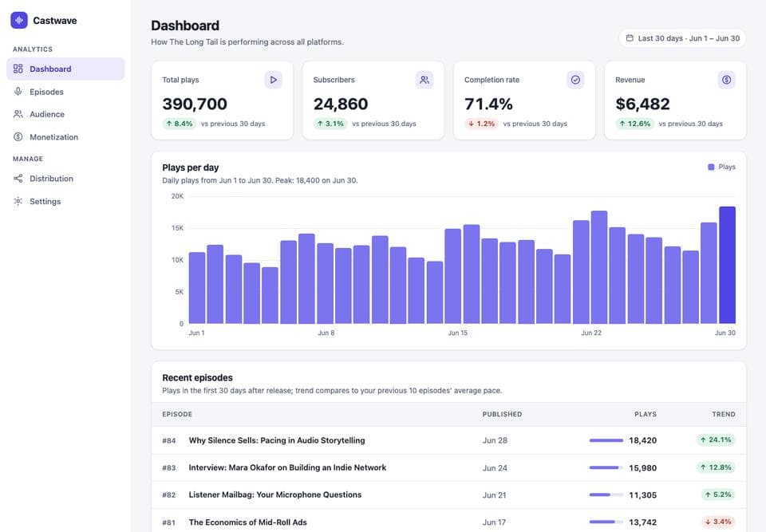766x532 pixels.
Task: Click the 13,742 plays value
Action: click(642, 522)
